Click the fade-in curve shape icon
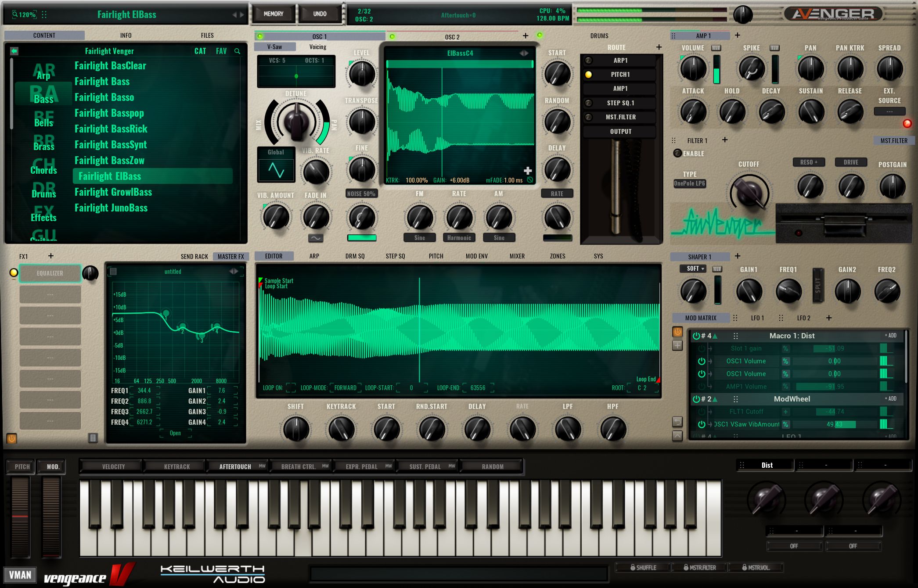 click(x=316, y=238)
